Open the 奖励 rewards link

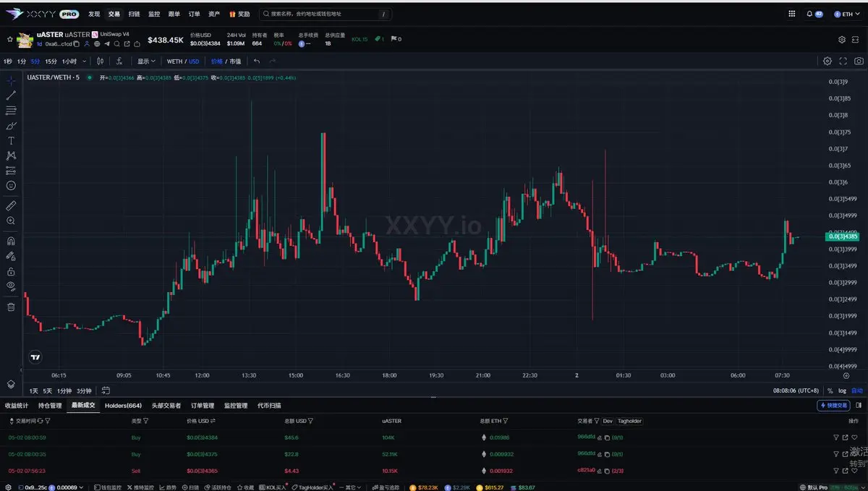(x=239, y=14)
